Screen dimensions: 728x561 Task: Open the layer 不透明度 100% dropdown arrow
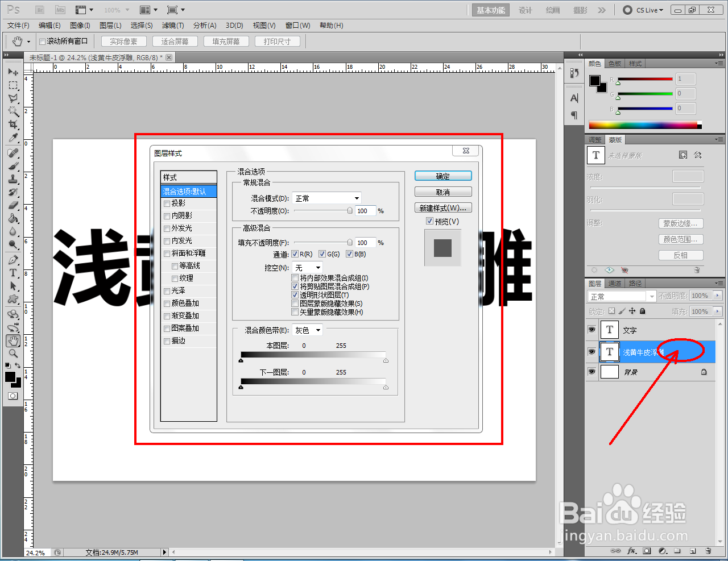click(x=717, y=296)
